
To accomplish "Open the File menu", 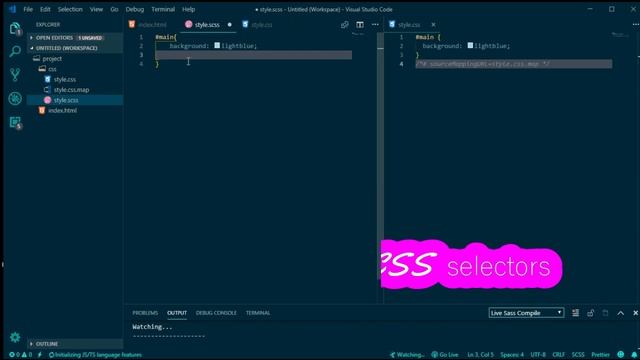I will click(28, 9).
